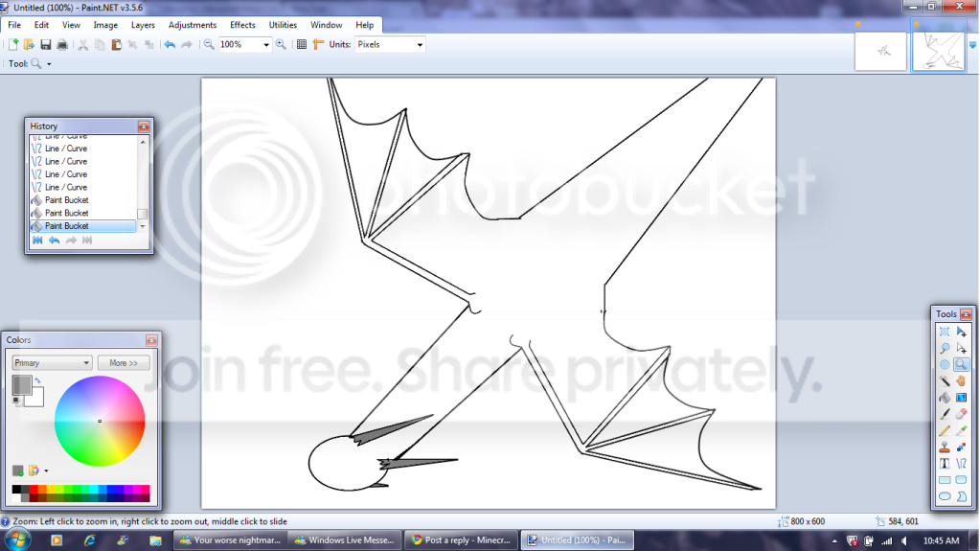
Task: Activate the Pan hand tool
Action: (x=961, y=381)
